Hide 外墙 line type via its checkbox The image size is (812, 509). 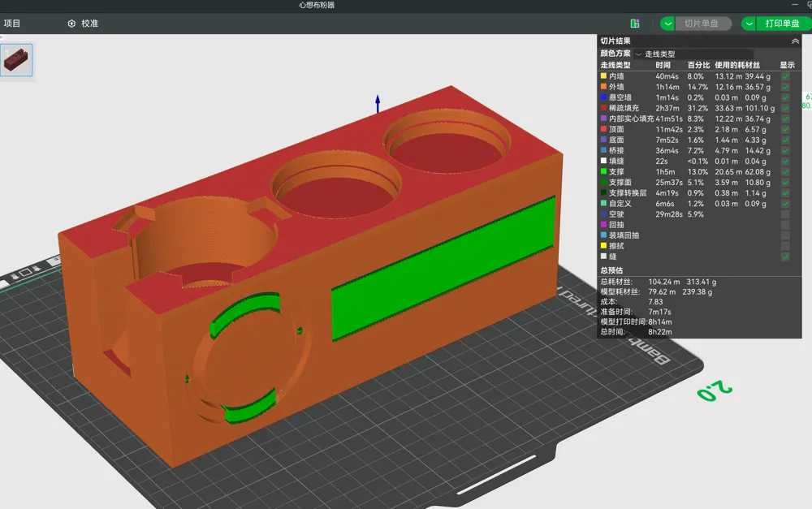pos(785,87)
